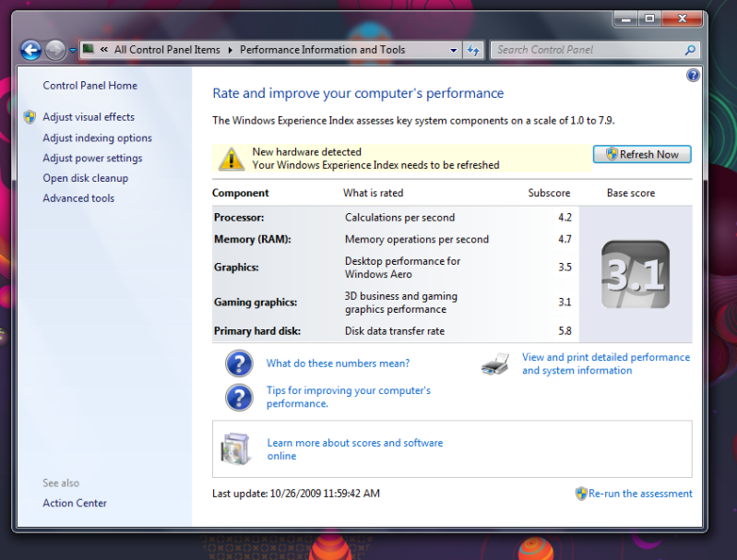Open Advanced tools
The height and width of the screenshot is (560, 737).
point(78,198)
